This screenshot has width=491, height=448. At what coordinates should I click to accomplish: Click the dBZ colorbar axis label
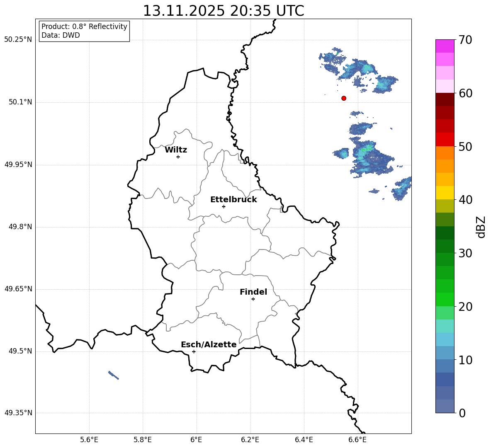point(481,227)
